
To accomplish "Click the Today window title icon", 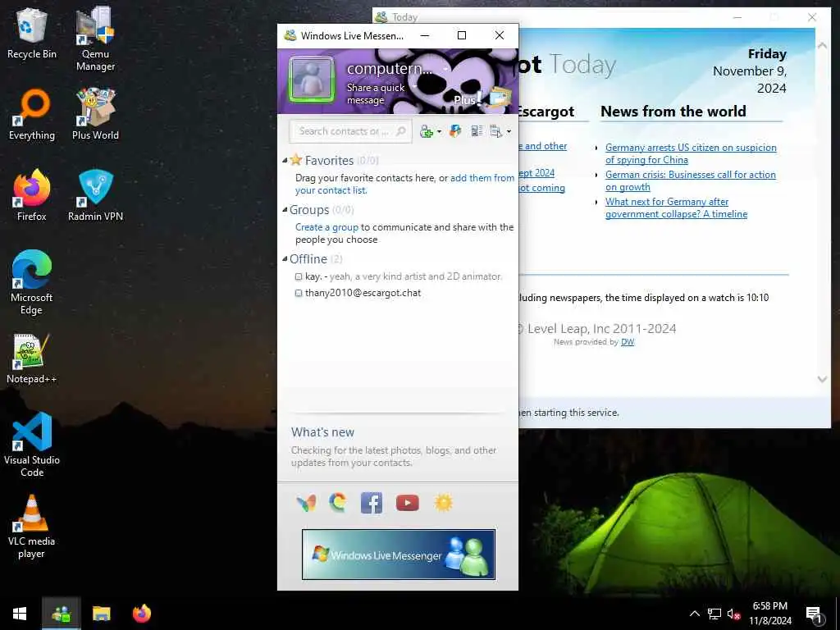I will [381, 16].
